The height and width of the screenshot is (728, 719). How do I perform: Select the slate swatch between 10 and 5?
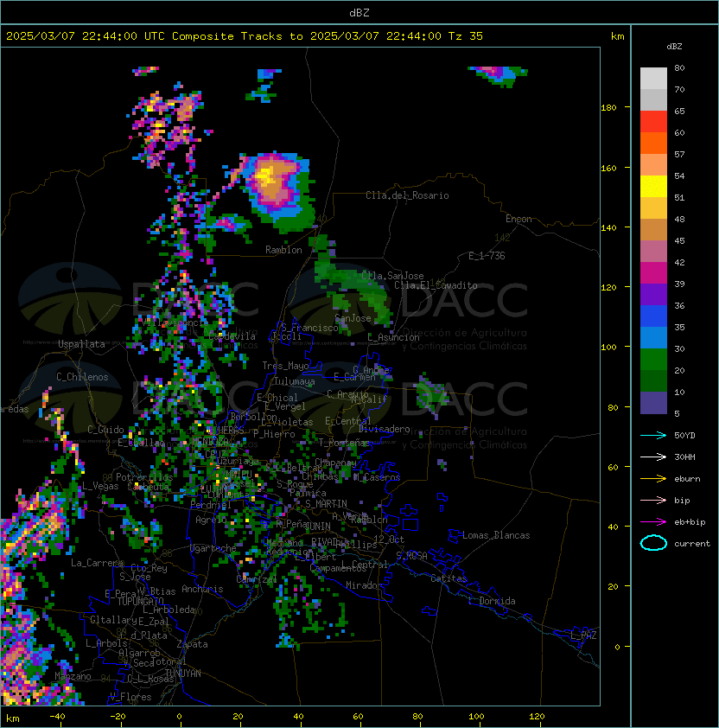click(x=653, y=403)
